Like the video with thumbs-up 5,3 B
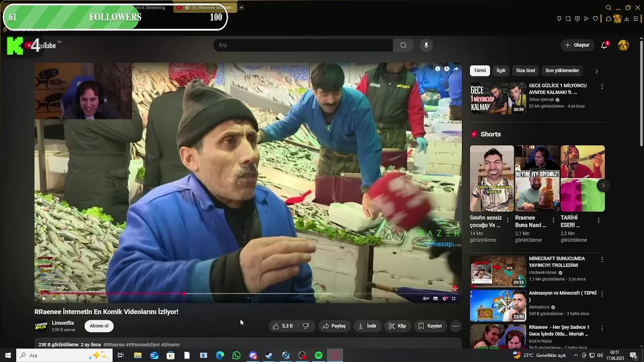The image size is (644, 362). click(283, 326)
